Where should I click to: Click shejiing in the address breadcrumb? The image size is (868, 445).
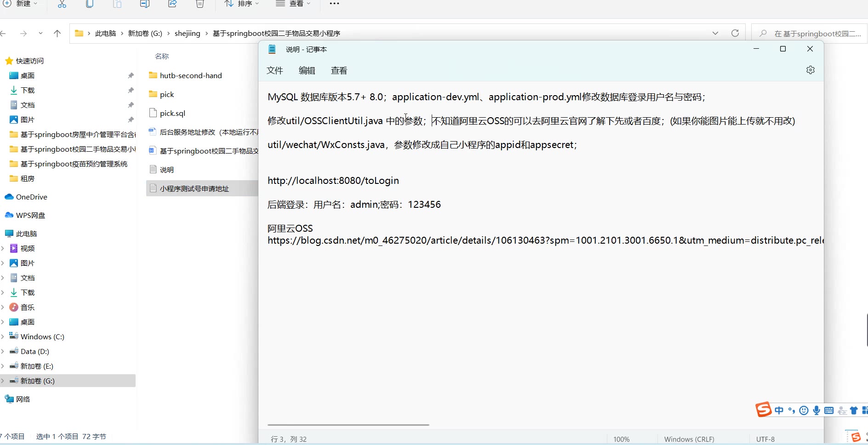[188, 34]
